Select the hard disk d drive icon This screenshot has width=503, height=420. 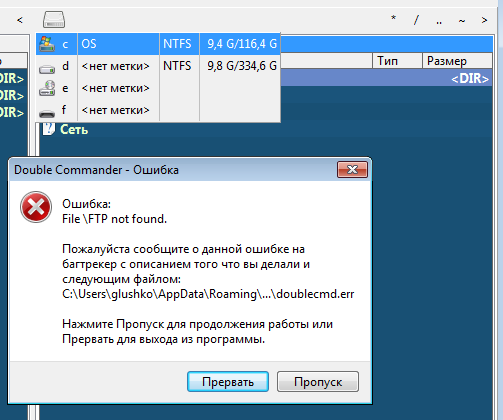pyautogui.click(x=47, y=68)
